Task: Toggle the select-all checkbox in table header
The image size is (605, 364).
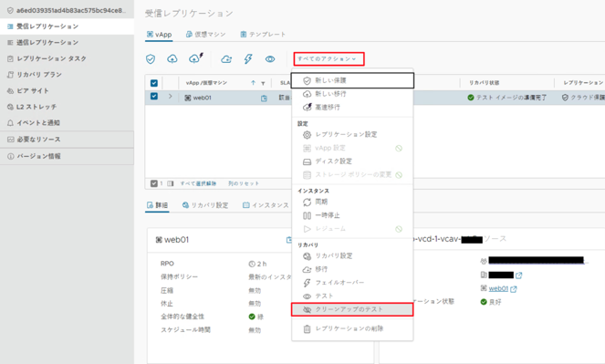Action: coord(154,83)
